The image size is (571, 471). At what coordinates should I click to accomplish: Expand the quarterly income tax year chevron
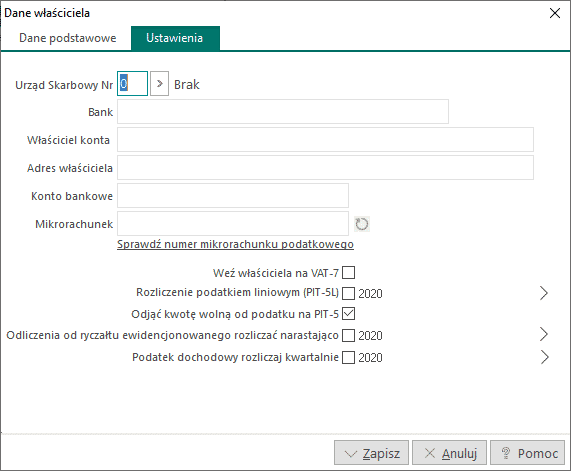pos(544,357)
